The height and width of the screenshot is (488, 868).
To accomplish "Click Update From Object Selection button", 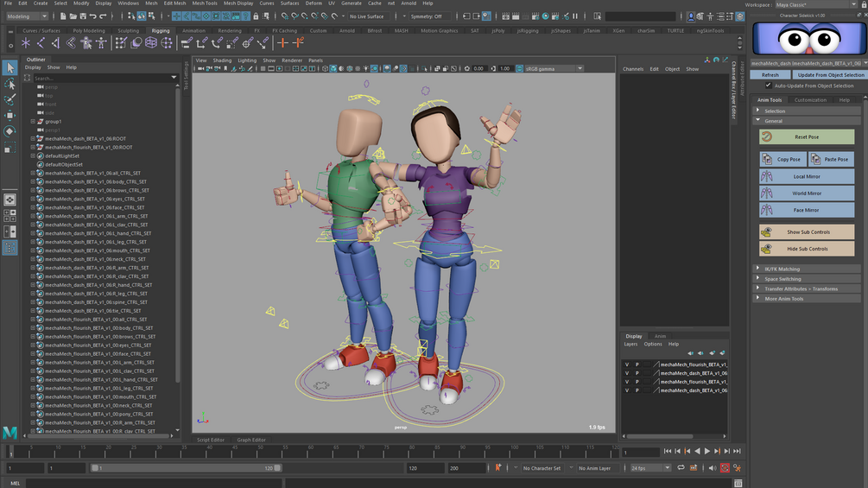I will point(830,75).
